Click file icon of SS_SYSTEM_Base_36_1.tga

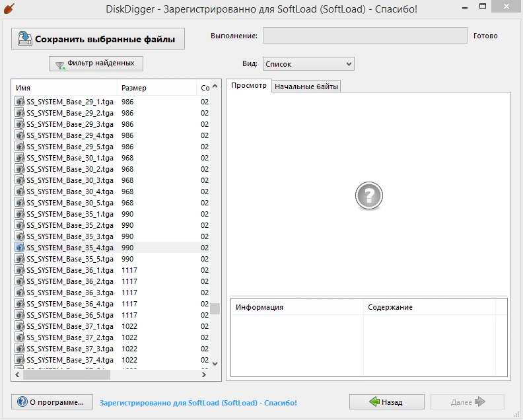click(20, 270)
